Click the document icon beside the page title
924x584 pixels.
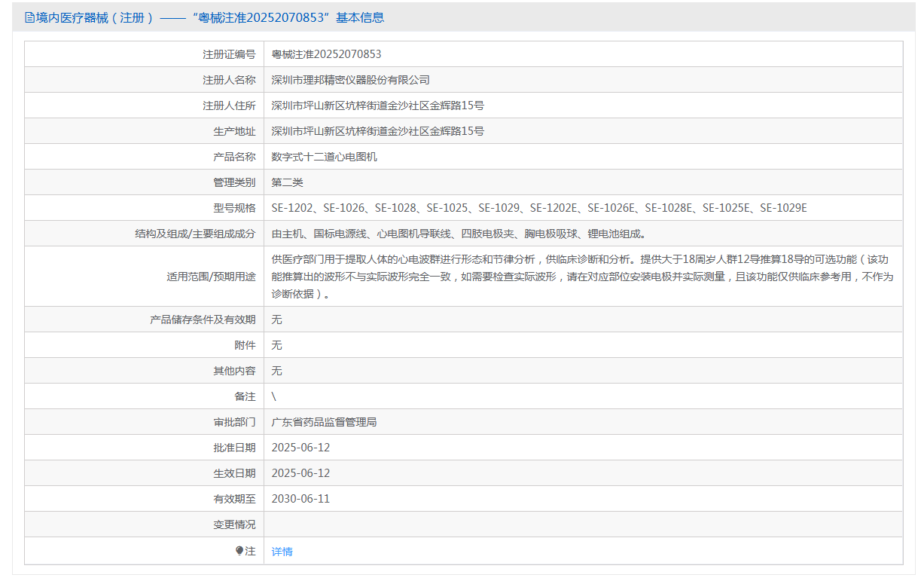[x=29, y=17]
